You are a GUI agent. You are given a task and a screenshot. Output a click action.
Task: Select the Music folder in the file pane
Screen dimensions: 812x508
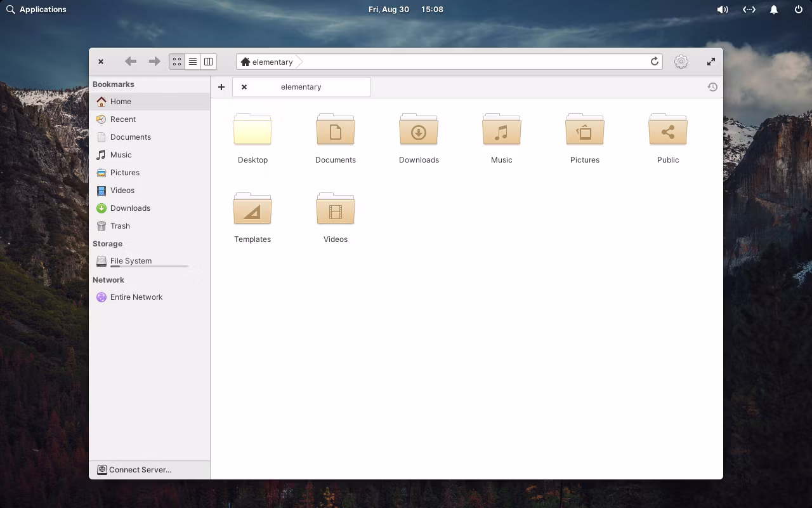(501, 131)
